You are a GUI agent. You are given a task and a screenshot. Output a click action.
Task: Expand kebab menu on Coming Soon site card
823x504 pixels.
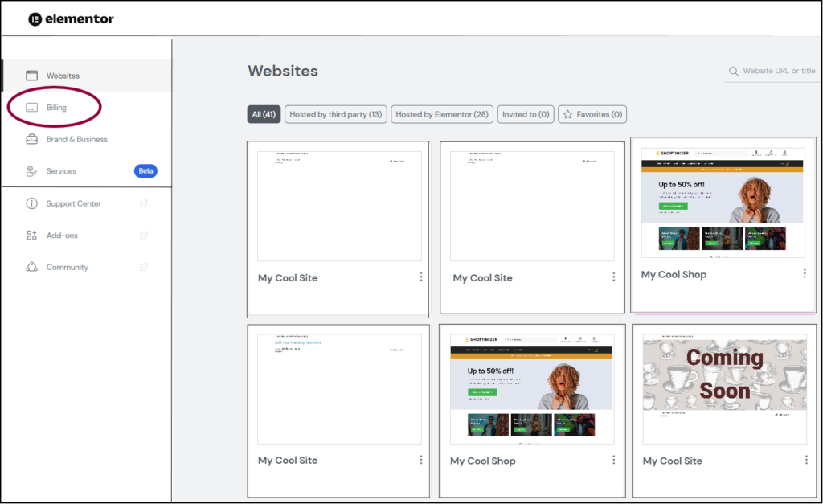[x=806, y=460]
